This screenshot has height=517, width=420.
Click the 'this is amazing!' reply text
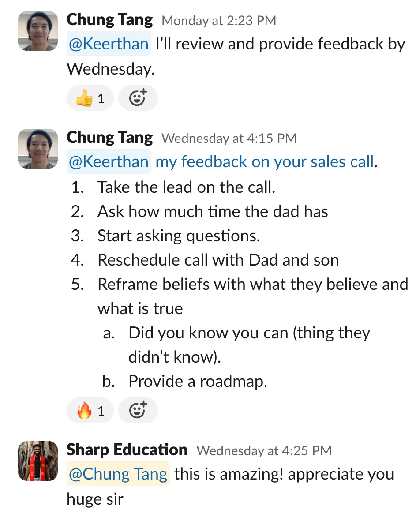click(x=229, y=474)
